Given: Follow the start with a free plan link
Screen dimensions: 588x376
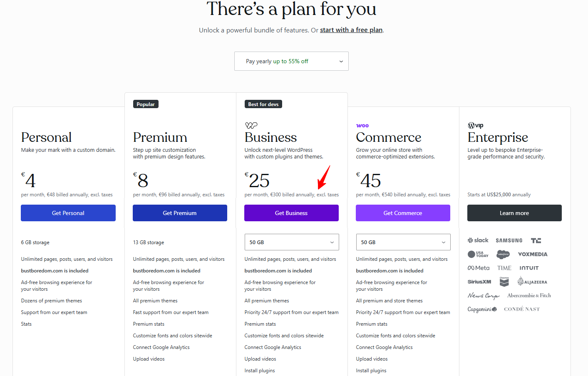Looking at the screenshot, I should (x=351, y=30).
